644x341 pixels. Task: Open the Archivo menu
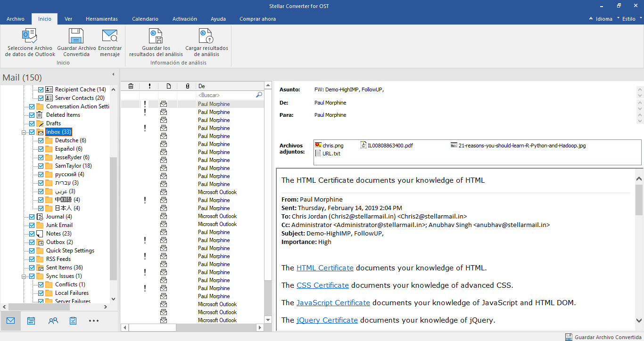click(x=16, y=19)
